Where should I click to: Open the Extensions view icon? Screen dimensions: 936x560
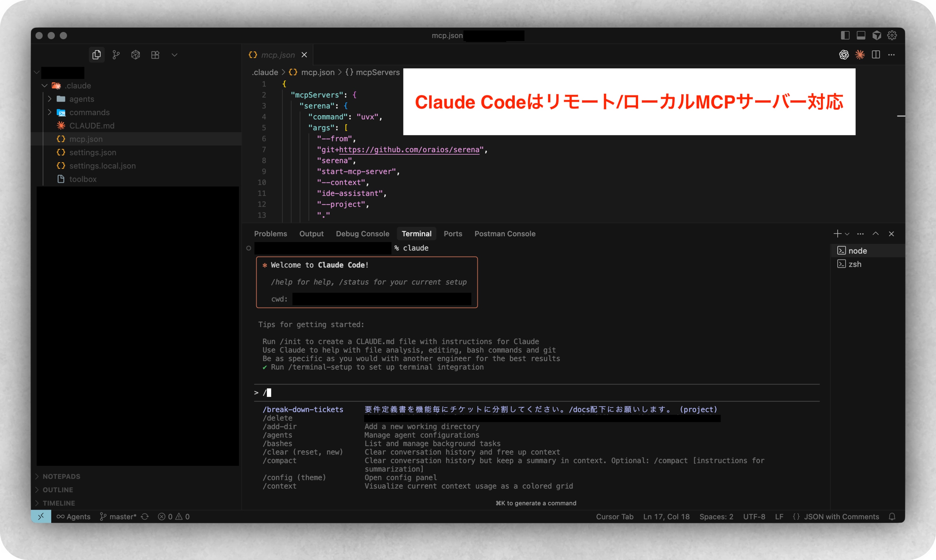click(x=155, y=55)
